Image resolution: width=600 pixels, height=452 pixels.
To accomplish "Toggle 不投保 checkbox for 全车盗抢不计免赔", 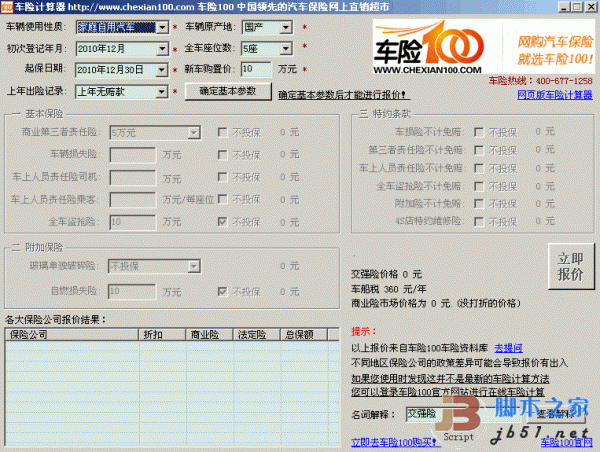I will [478, 186].
